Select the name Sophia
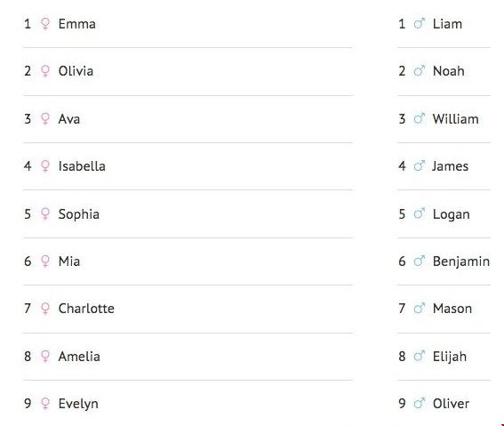Screen dimensions: 504x426 click(79, 214)
